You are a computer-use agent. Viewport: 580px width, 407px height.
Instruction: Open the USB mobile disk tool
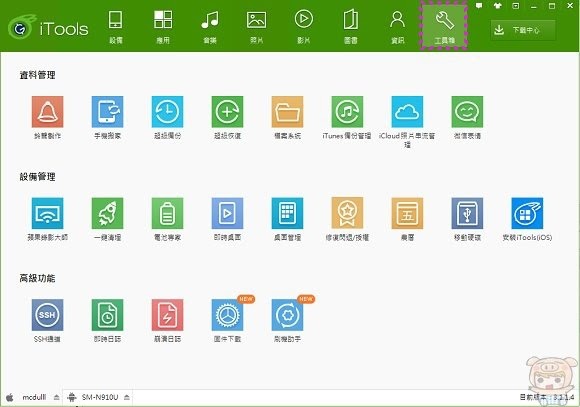pyautogui.click(x=467, y=213)
